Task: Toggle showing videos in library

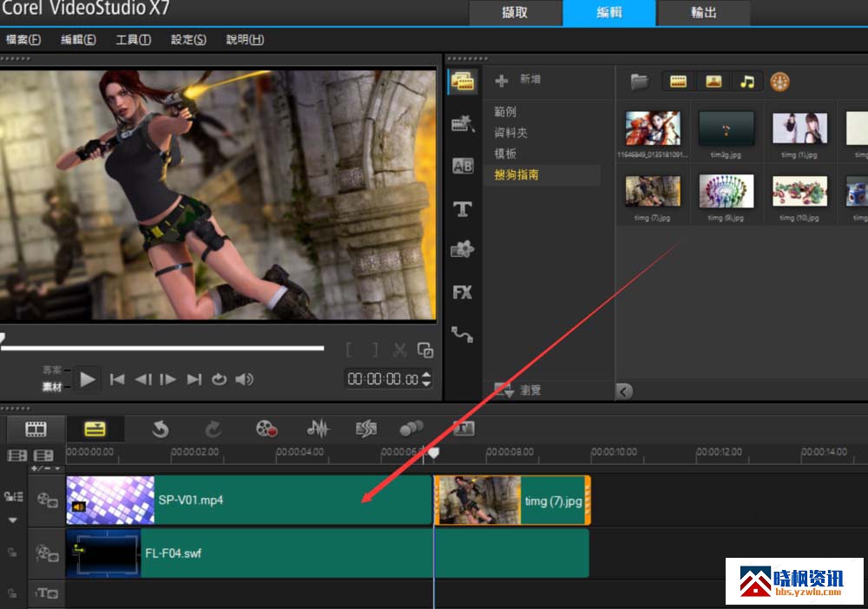Action: coord(678,82)
